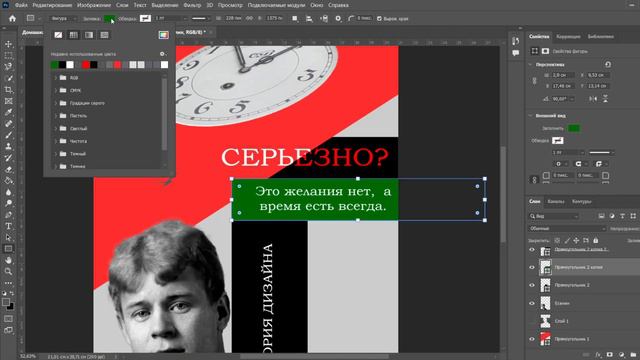Hide the topmost Прямоугольник 2 копия 2 layer

pyautogui.click(x=531, y=250)
